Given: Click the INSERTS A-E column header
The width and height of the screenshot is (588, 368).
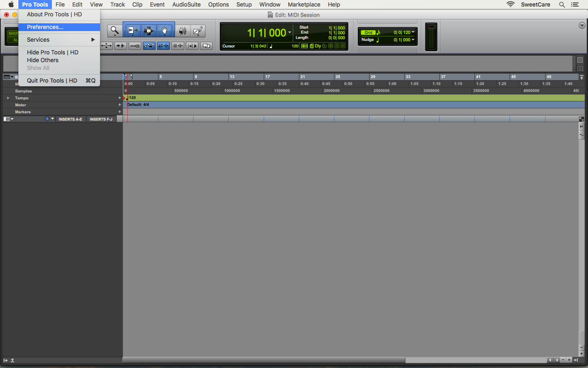Looking at the screenshot, I should pyautogui.click(x=70, y=119).
